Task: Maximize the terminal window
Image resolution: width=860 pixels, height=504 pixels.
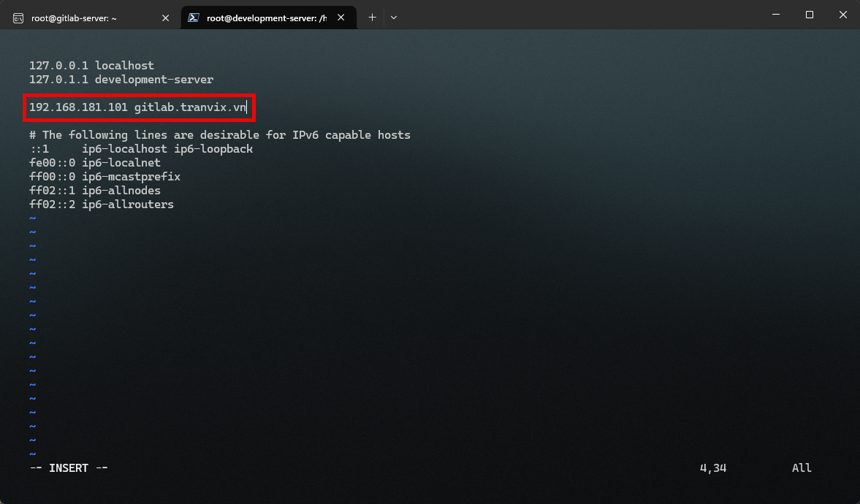Action: 809,15
